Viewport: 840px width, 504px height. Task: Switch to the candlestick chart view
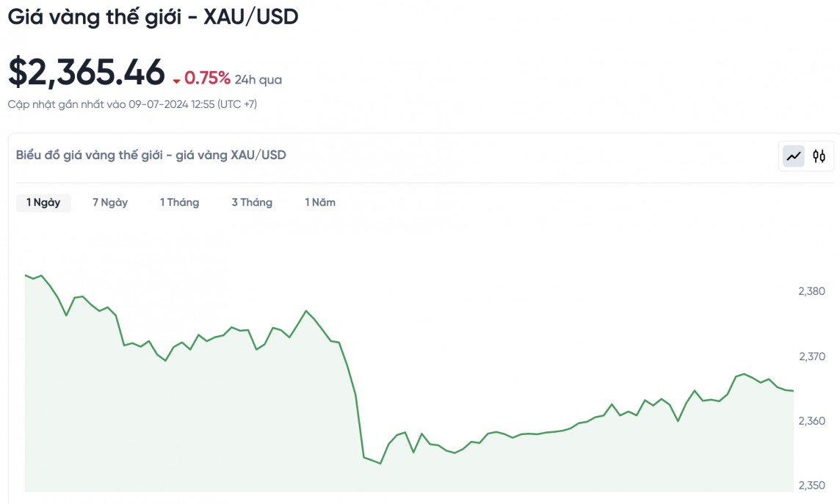pos(819,156)
